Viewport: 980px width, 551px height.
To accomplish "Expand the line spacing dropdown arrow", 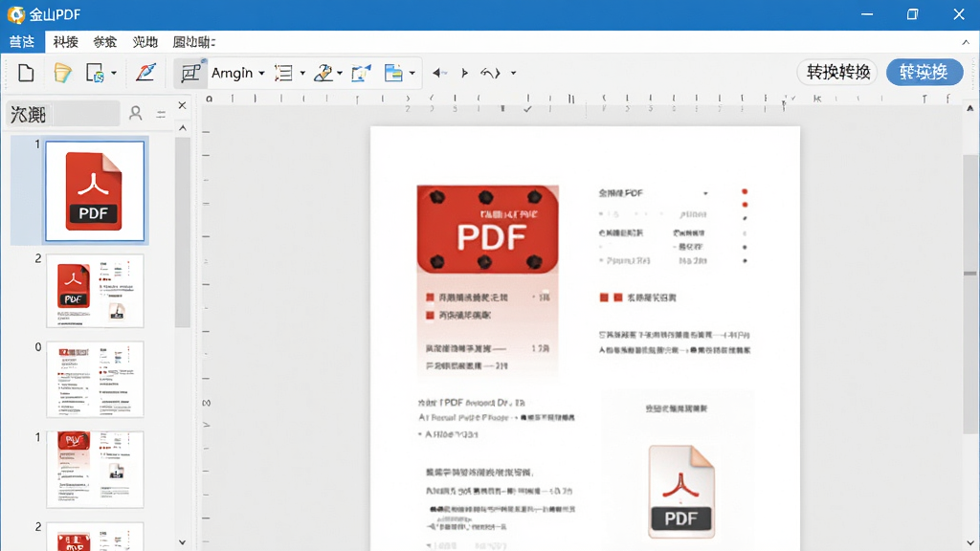I will tap(302, 73).
